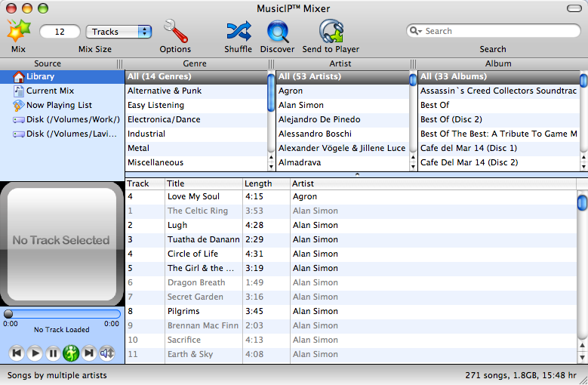Image resolution: width=588 pixels, height=385 pixels.
Task: Click the Source column header
Action: pyautogui.click(x=48, y=63)
